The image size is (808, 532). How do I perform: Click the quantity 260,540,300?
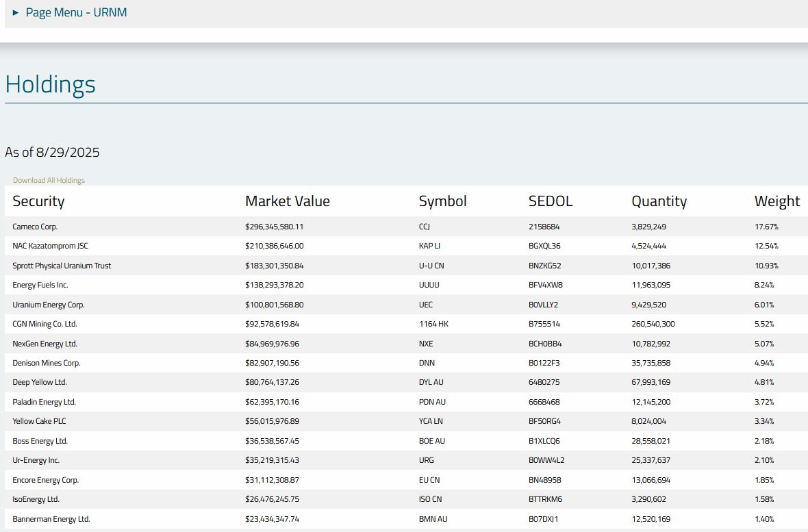point(653,325)
